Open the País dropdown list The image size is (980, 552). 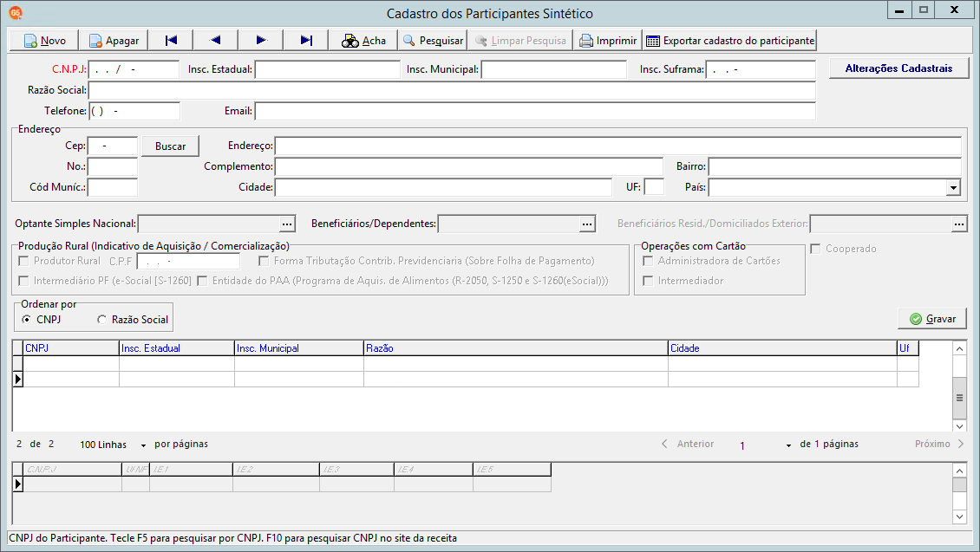[x=953, y=187]
